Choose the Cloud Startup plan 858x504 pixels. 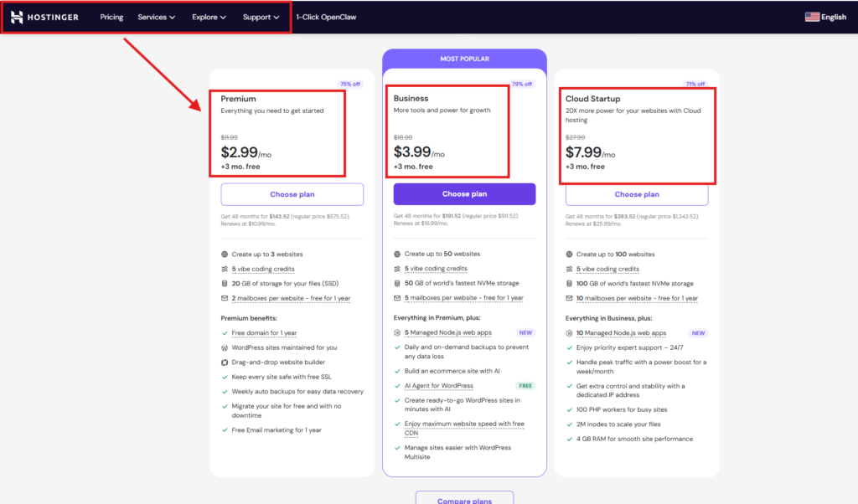click(637, 194)
